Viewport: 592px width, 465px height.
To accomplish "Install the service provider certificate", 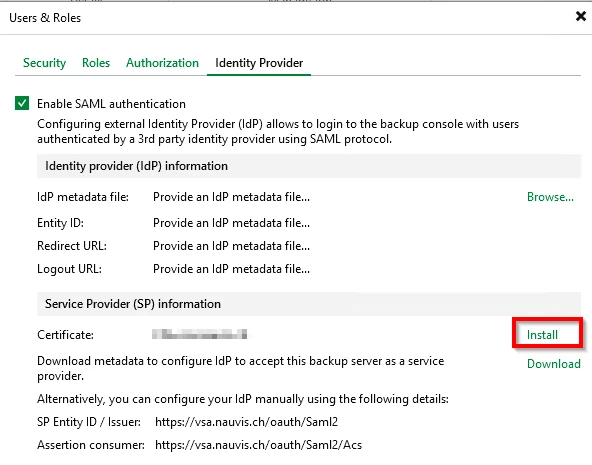I will coord(542,335).
